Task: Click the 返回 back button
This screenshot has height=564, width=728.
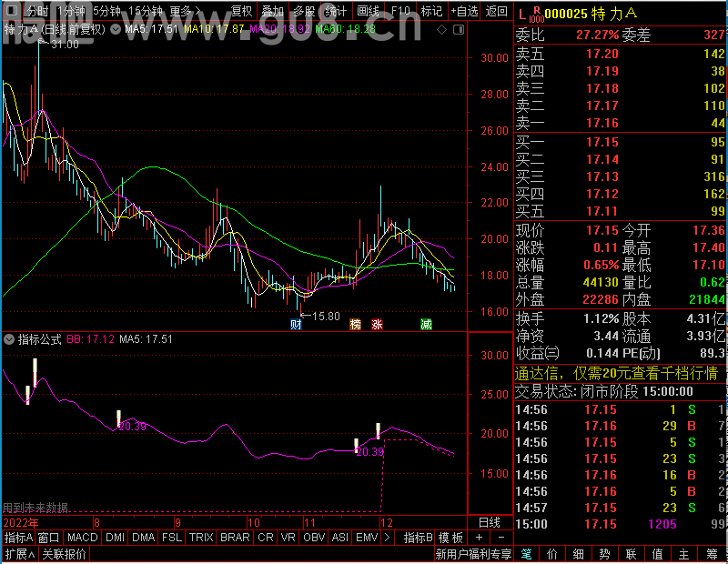Action: pos(496,11)
